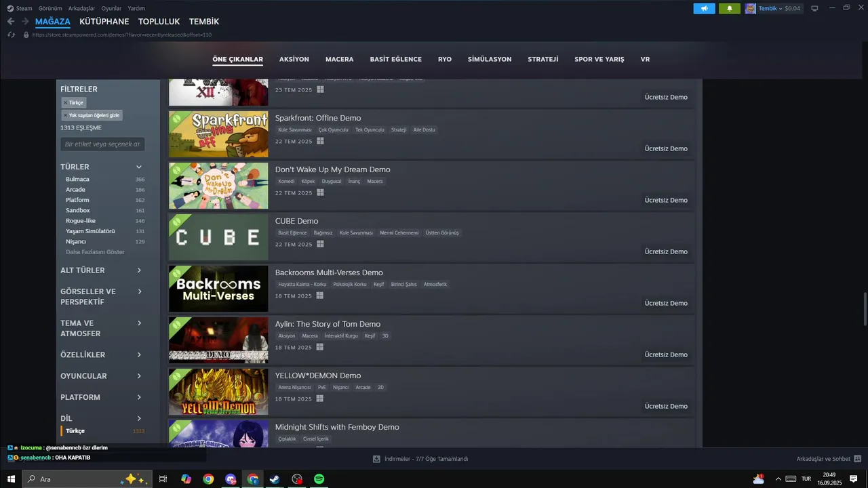Click the Psikolojik Korku tag
The image size is (868, 488).
tap(350, 284)
